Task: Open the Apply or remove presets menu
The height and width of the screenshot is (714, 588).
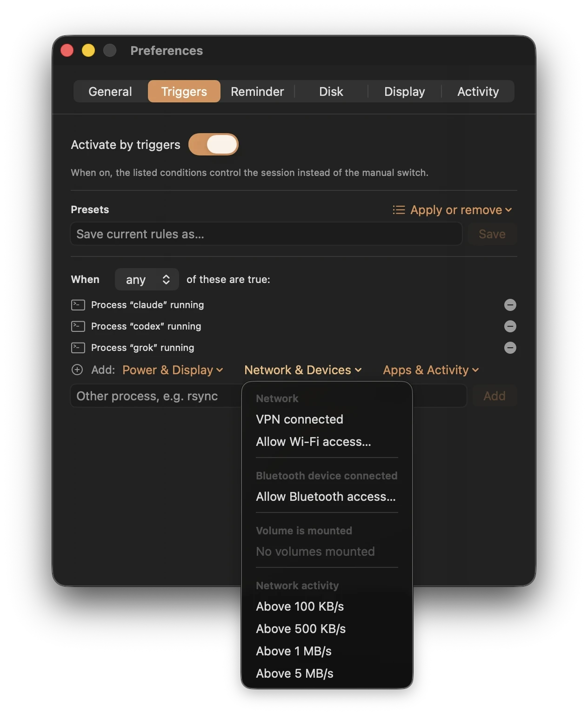Action: tap(452, 210)
